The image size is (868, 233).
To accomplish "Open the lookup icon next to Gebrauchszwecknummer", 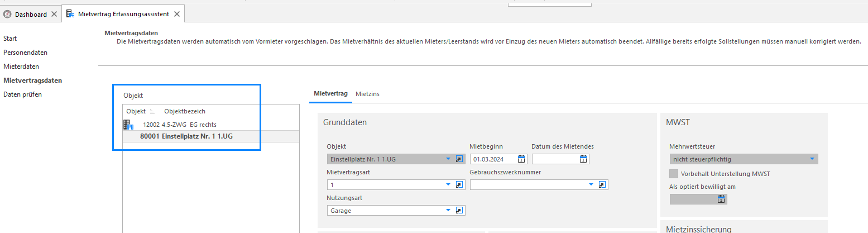I will [x=602, y=184].
